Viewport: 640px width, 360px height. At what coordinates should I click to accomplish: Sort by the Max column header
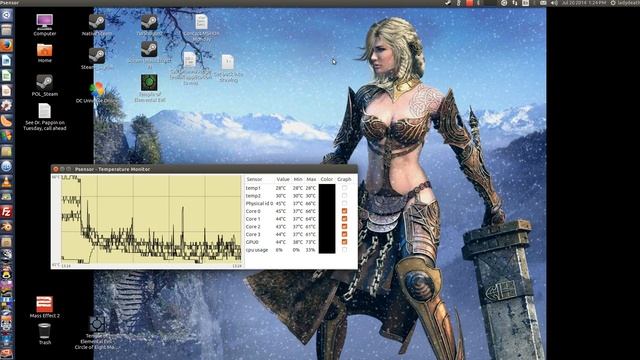click(x=311, y=179)
